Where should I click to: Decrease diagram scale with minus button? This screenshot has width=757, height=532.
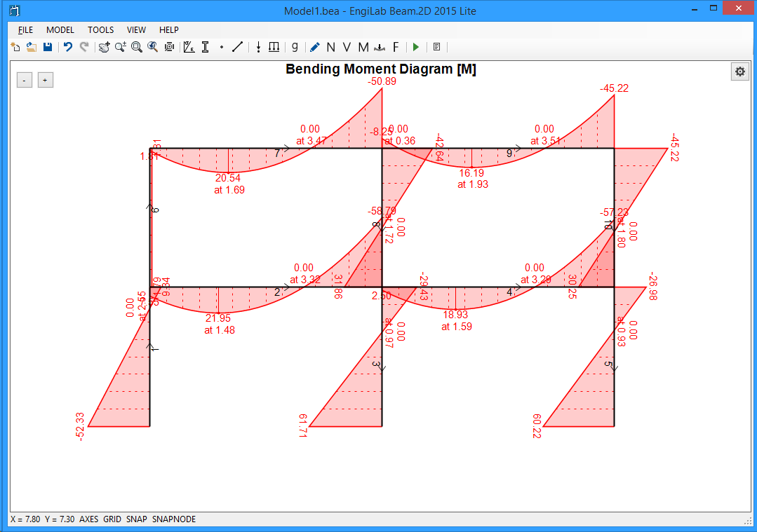[x=24, y=80]
